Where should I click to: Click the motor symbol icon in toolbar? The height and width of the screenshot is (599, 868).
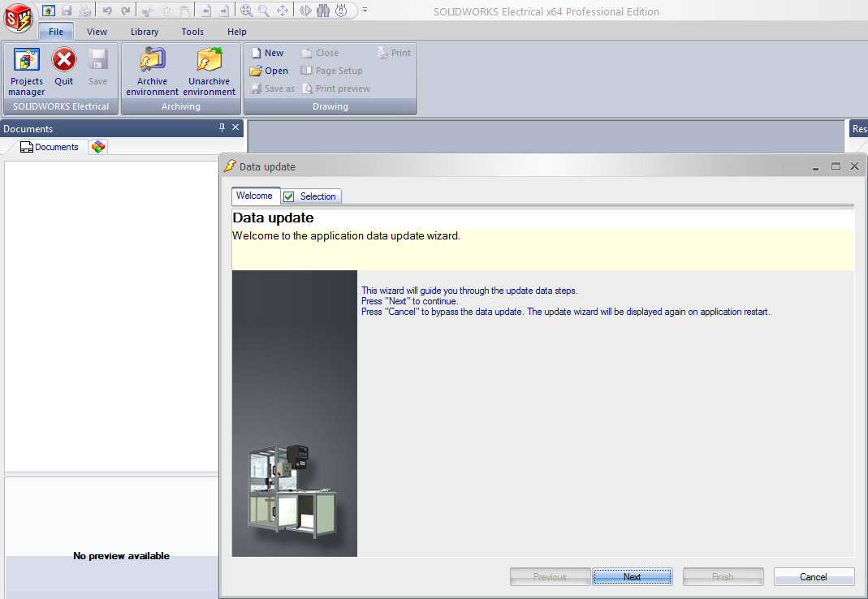pos(342,11)
